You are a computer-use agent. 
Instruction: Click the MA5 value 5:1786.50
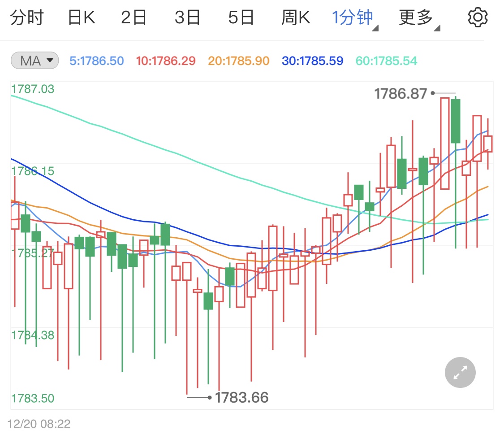pos(96,61)
